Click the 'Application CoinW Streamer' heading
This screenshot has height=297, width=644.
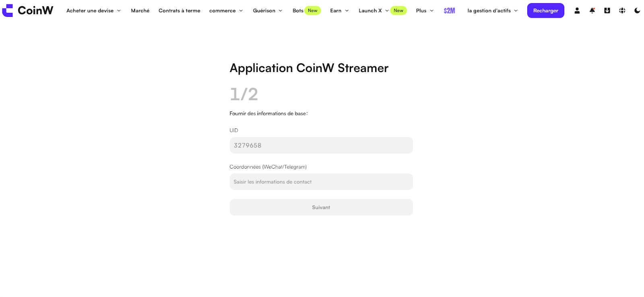pos(309,68)
